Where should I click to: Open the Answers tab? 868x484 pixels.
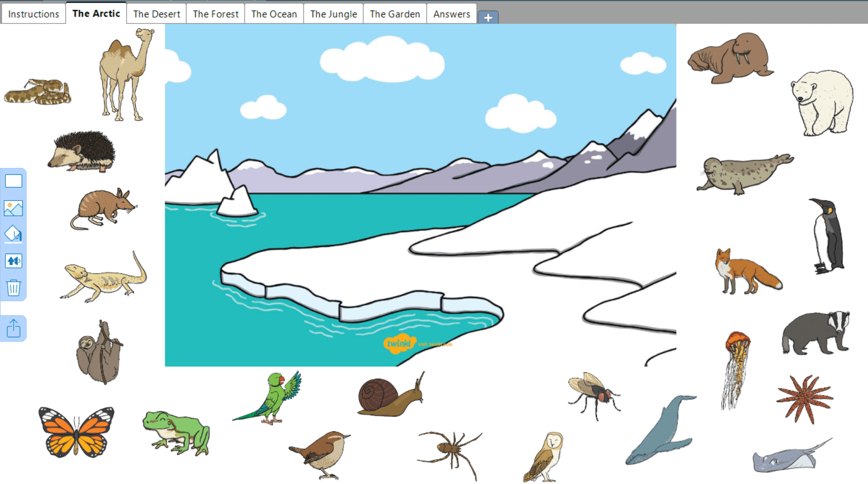pos(451,14)
